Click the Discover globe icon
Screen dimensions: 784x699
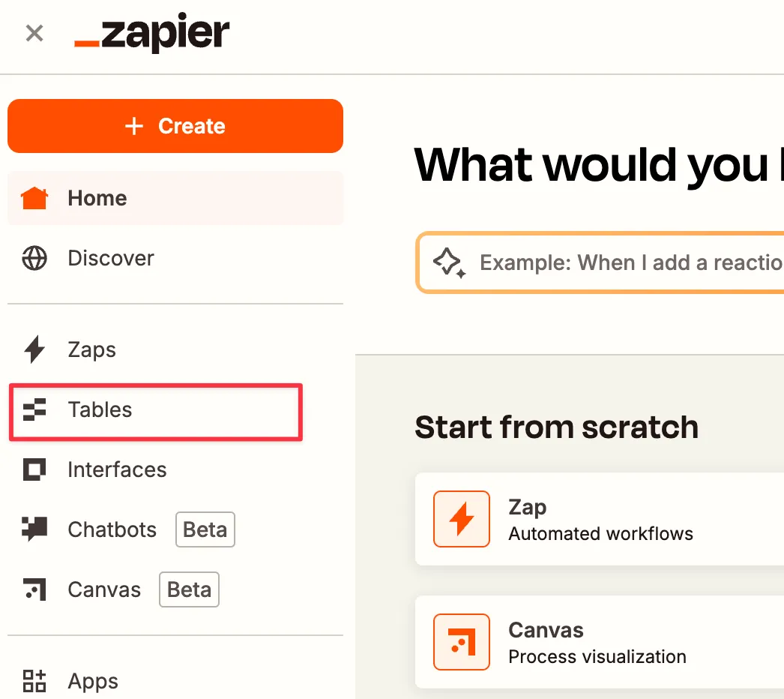(34, 259)
